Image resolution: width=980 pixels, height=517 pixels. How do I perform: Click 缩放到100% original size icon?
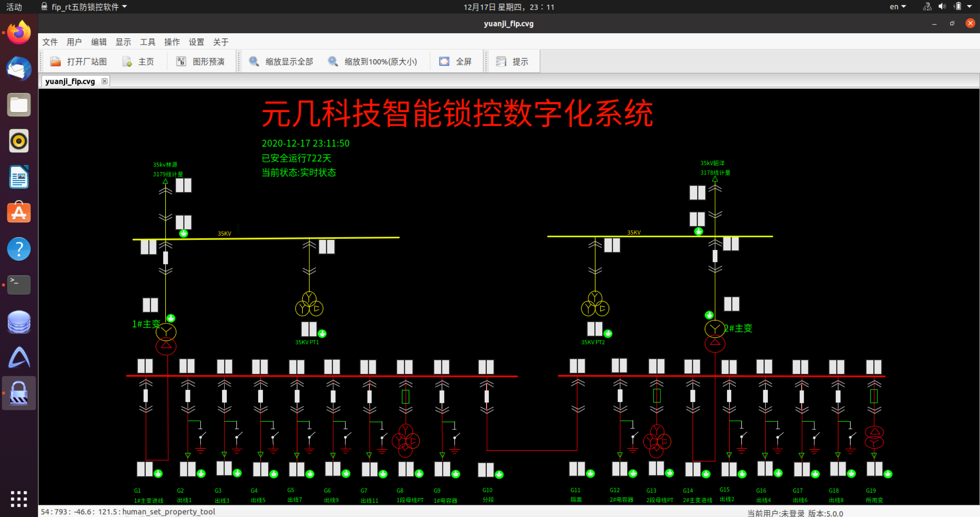pos(333,61)
